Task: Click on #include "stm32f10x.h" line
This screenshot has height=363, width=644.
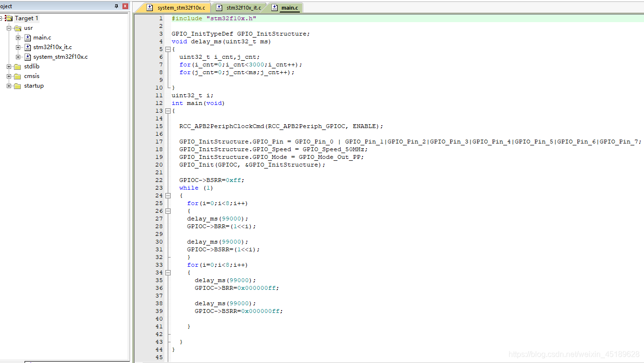Action: click(x=214, y=18)
